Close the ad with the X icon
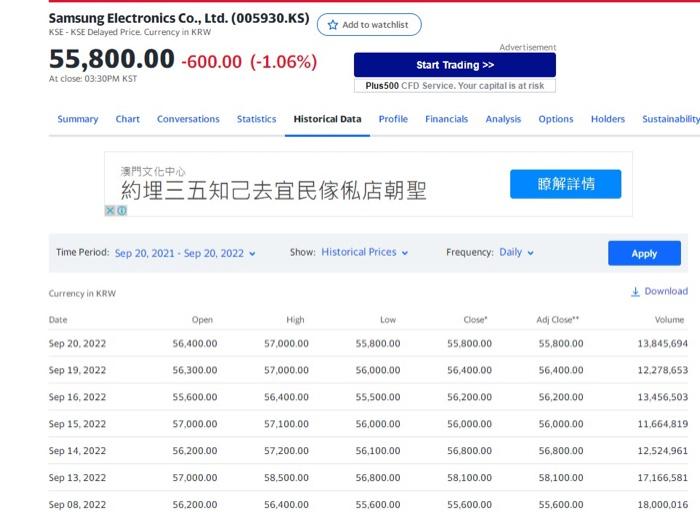The width and height of the screenshot is (700, 514). pos(110,210)
